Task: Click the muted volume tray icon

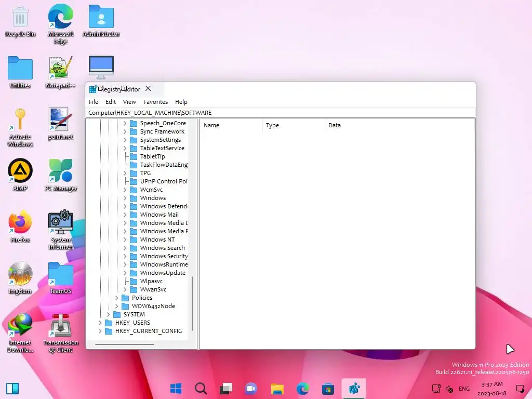Action: click(449, 389)
